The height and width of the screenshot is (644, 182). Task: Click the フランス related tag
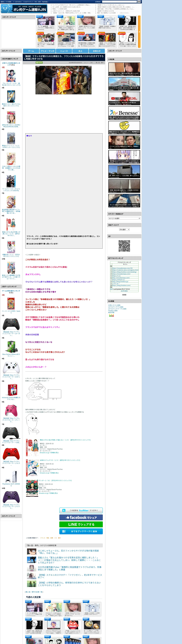pyautogui.click(x=43, y=538)
